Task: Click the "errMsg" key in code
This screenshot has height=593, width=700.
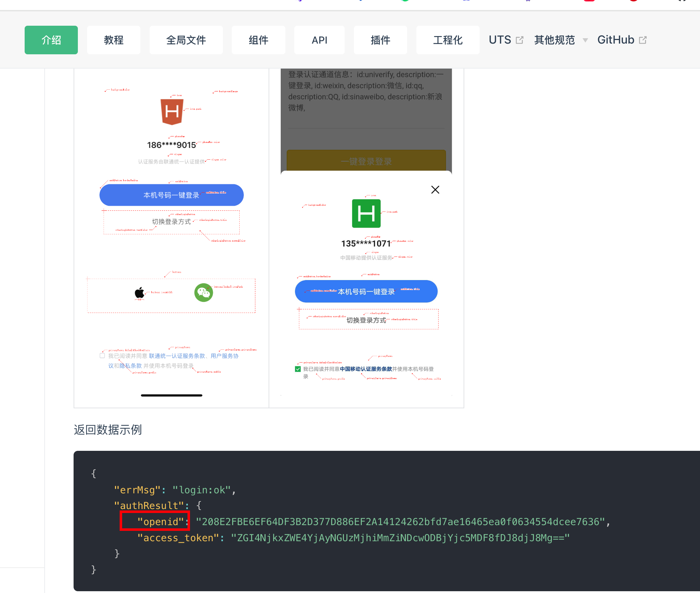Action: 137,490
